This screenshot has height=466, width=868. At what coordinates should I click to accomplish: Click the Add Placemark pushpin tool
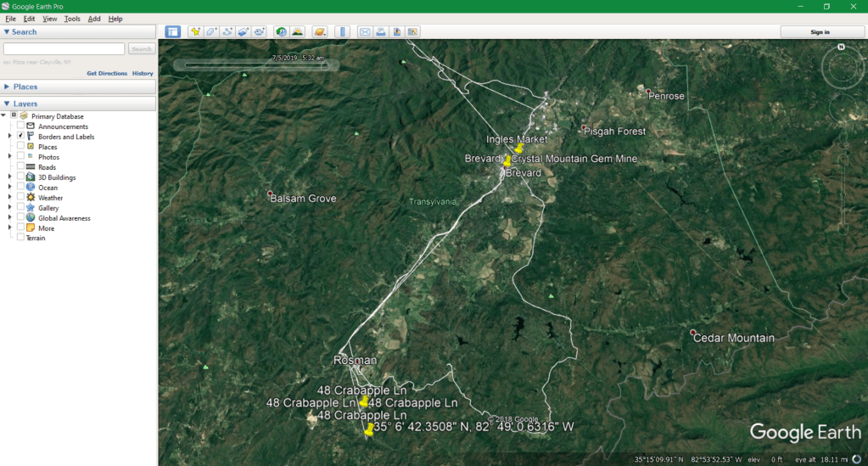click(195, 32)
